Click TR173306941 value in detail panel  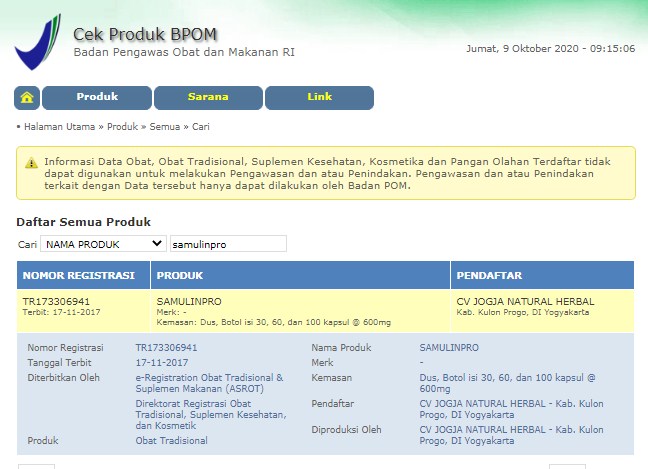166,348
